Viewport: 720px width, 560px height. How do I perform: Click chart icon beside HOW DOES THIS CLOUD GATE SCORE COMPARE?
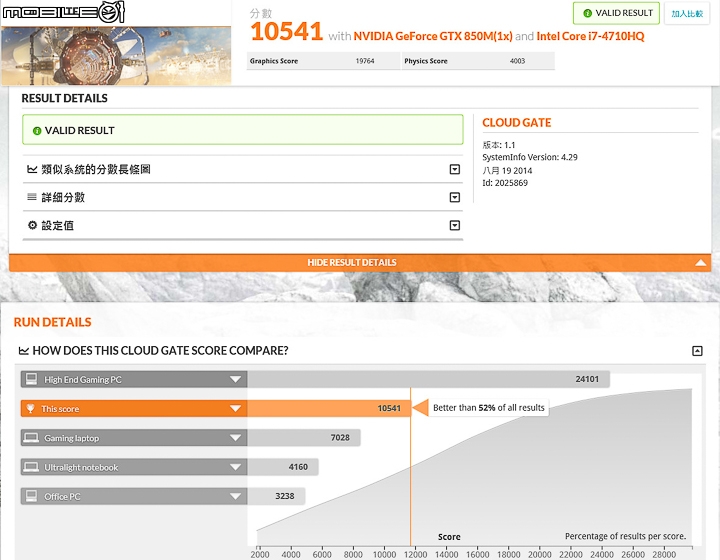click(23, 351)
